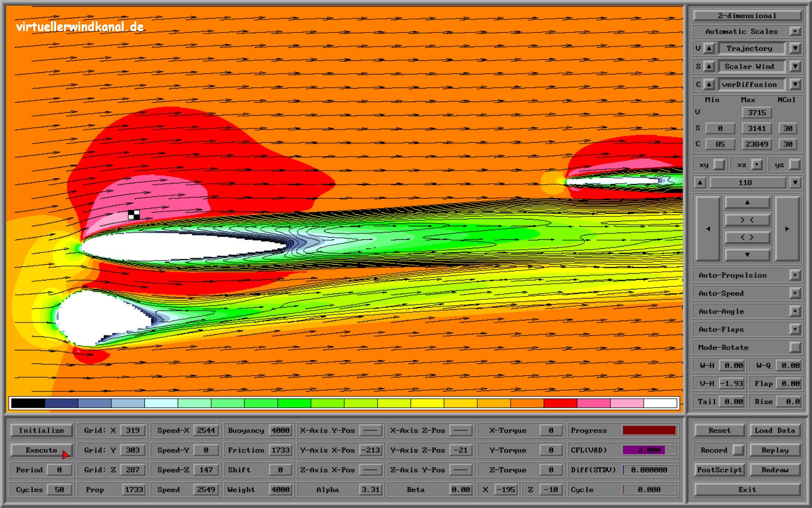
Task: Toggle Auto-Angle checkbox
Action: tap(795, 311)
